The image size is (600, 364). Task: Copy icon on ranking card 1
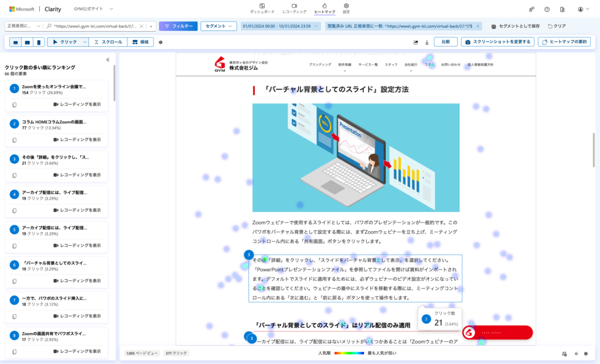(x=14, y=105)
